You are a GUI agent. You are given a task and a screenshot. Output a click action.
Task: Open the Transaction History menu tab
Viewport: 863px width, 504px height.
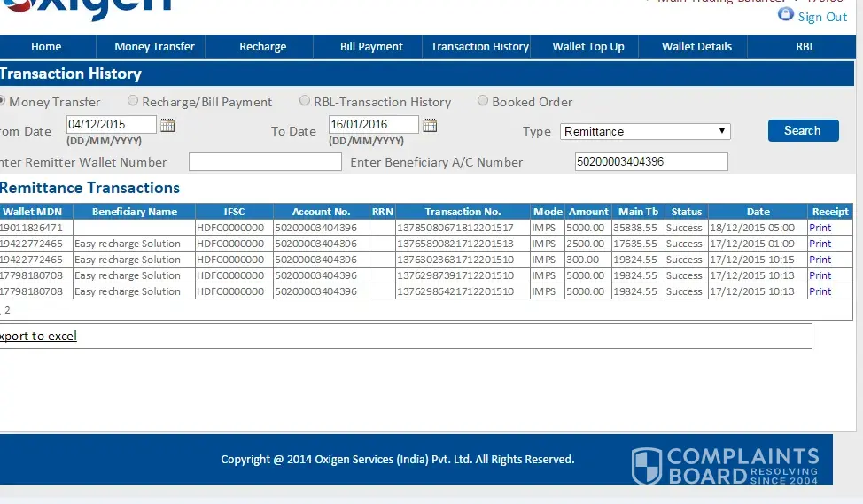479,47
